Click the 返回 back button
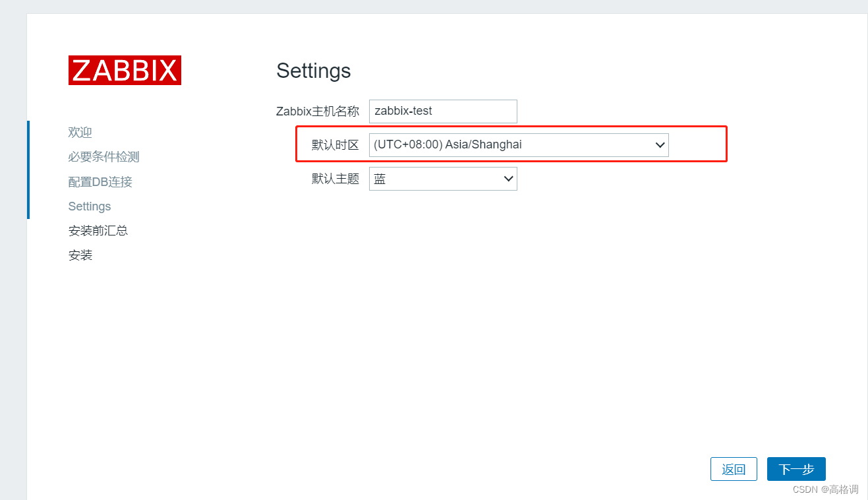Image resolution: width=868 pixels, height=500 pixels. [734, 469]
